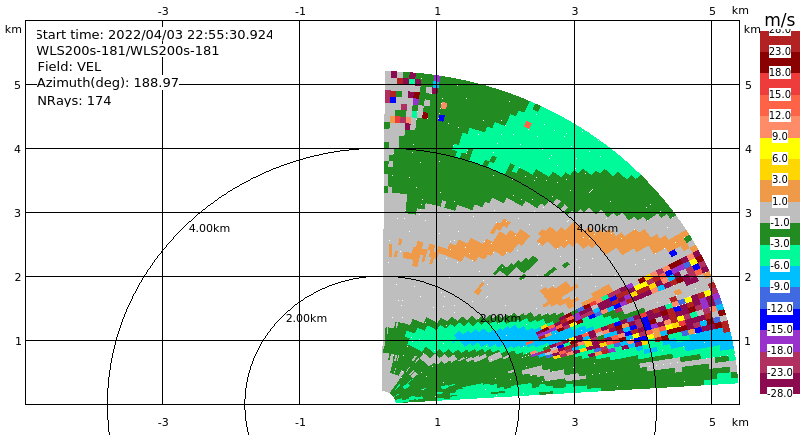Click the 4 tick on the left axis
This screenshot has height=435, width=800.
pos(17,149)
